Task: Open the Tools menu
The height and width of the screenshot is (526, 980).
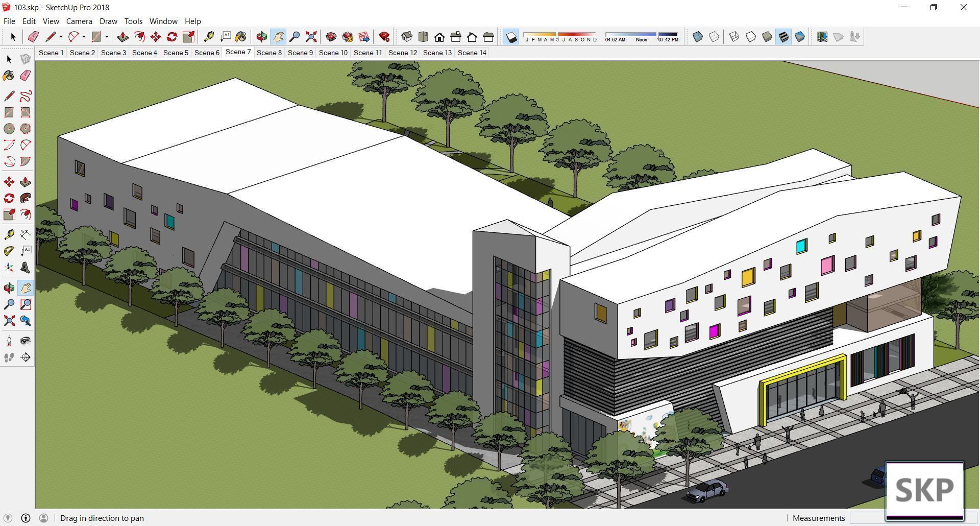Action: [x=133, y=21]
